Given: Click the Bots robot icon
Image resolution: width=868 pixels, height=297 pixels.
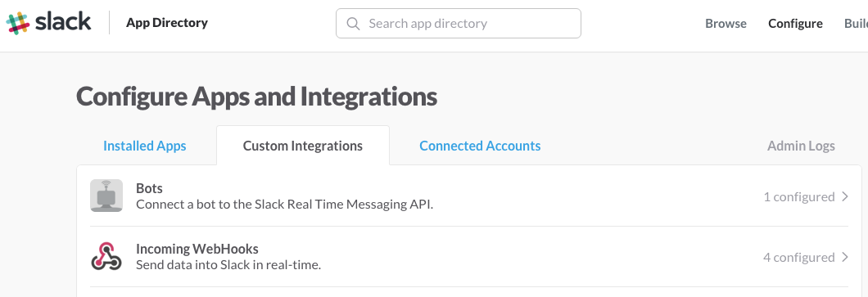Looking at the screenshot, I should click(x=106, y=196).
